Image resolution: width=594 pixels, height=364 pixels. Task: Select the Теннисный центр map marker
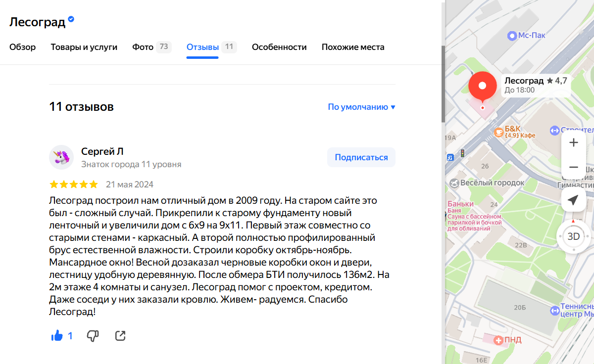[x=555, y=310]
